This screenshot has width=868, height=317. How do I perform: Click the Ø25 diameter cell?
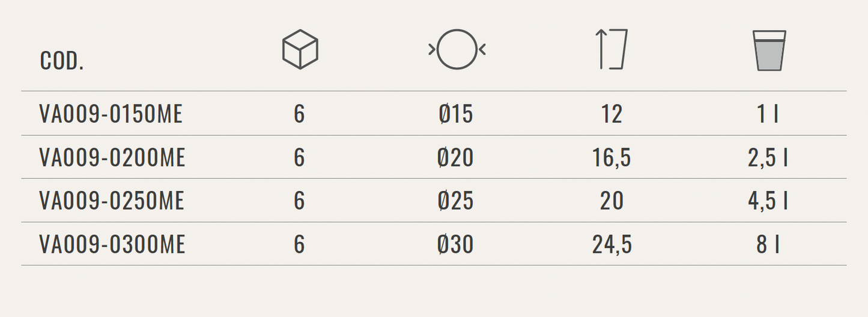coord(456,201)
